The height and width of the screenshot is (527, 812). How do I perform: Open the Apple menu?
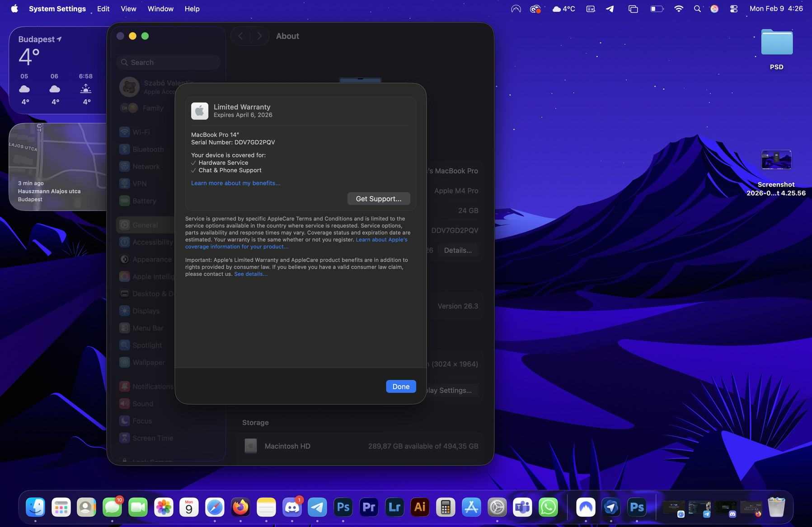pyautogui.click(x=14, y=9)
